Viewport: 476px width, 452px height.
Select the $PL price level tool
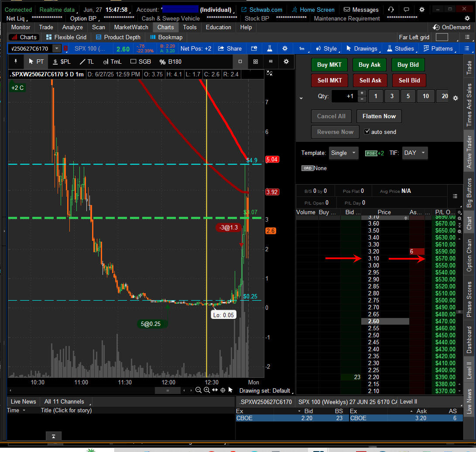click(62, 62)
